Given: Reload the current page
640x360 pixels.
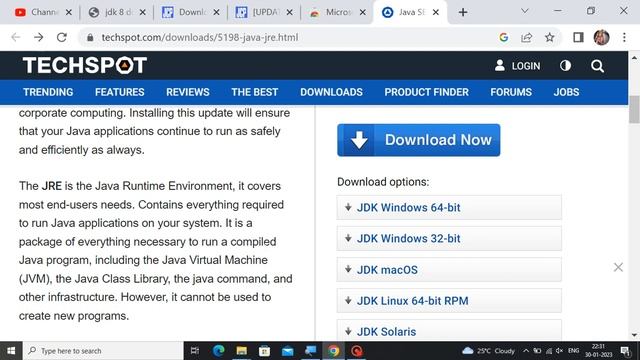Looking at the screenshot, I should point(62,38).
